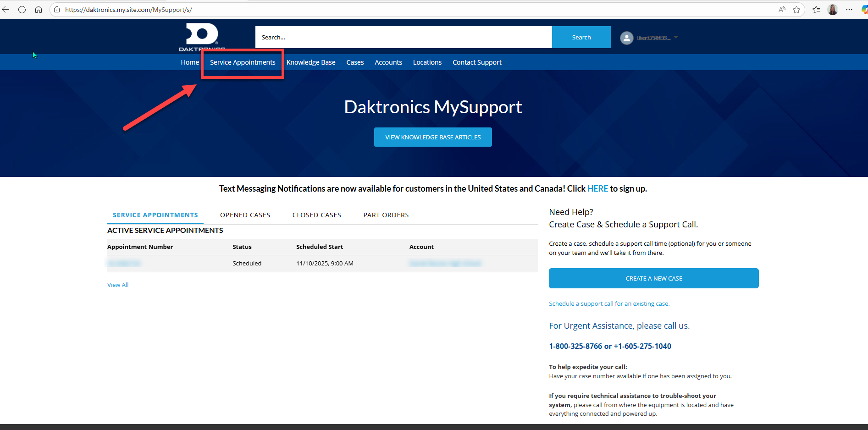Open the browser favorites list icon
The image size is (868, 430).
(x=816, y=10)
